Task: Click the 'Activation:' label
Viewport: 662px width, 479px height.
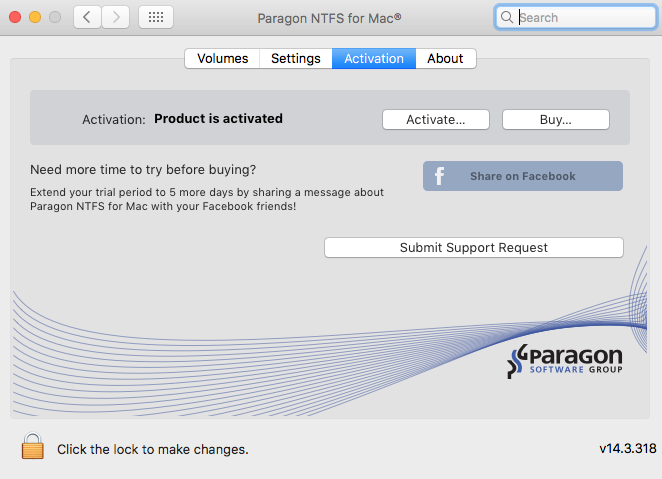Action: tap(114, 119)
